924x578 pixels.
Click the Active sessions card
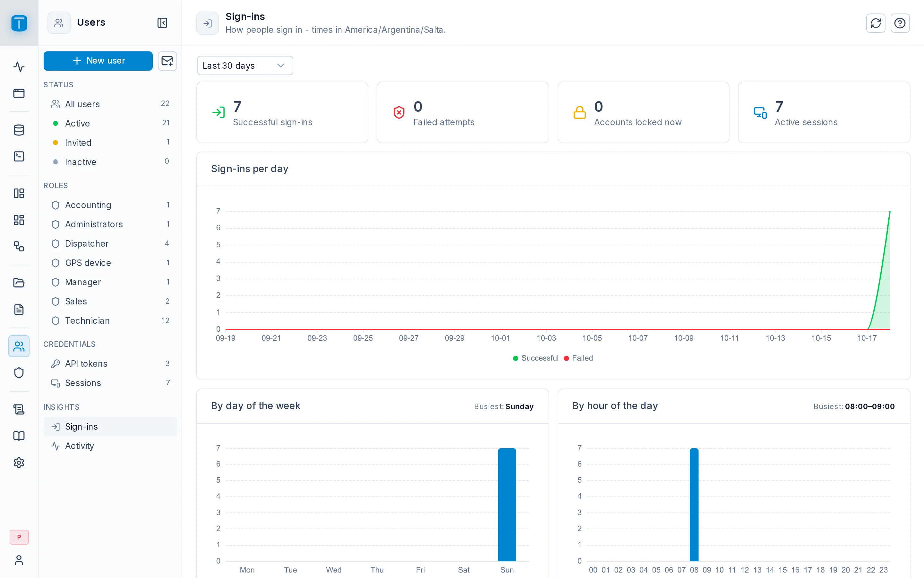824,112
